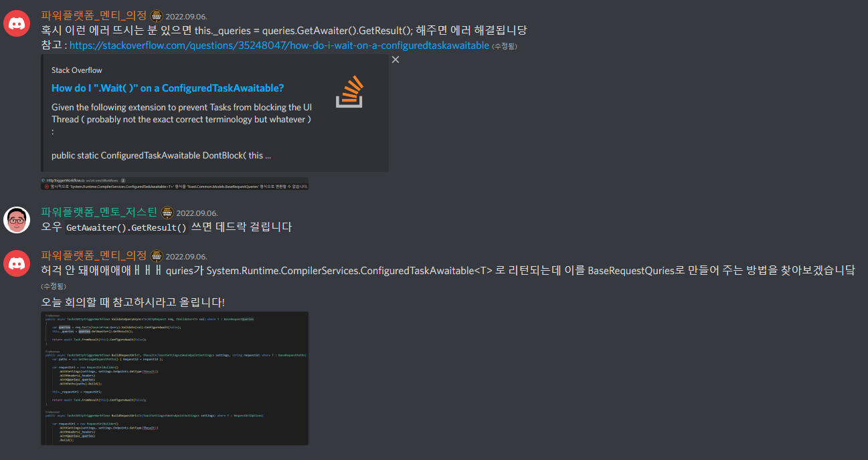Select the first 파워플랫폼_멘티_의정 username at the top
This screenshot has width=868, height=460.
pyautogui.click(x=94, y=15)
